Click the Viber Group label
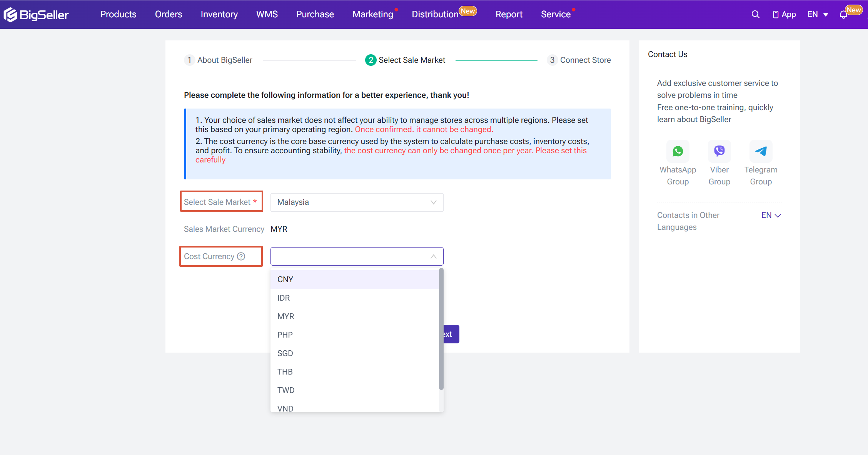 (x=719, y=176)
